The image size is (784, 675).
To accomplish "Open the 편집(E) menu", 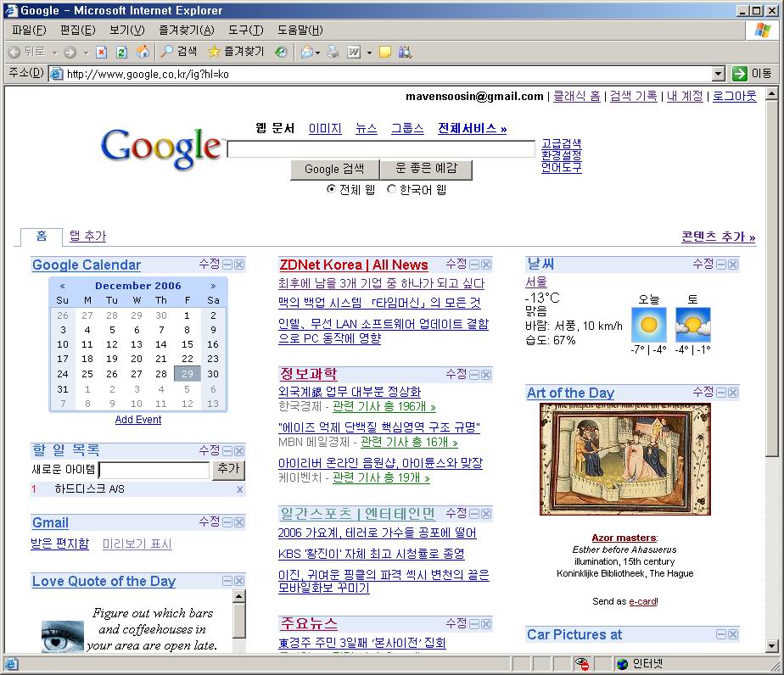I will pos(77,31).
